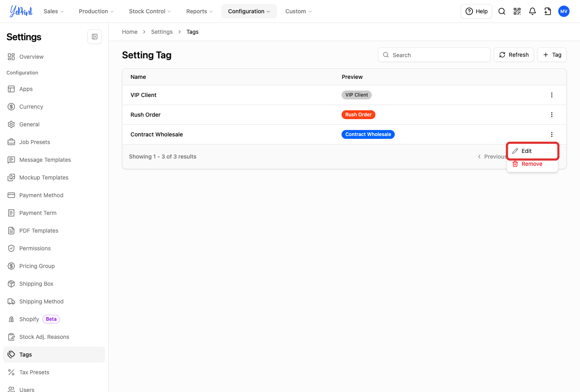Click the MV user avatar
Viewport: 580px width, 392px height.
[x=564, y=11]
